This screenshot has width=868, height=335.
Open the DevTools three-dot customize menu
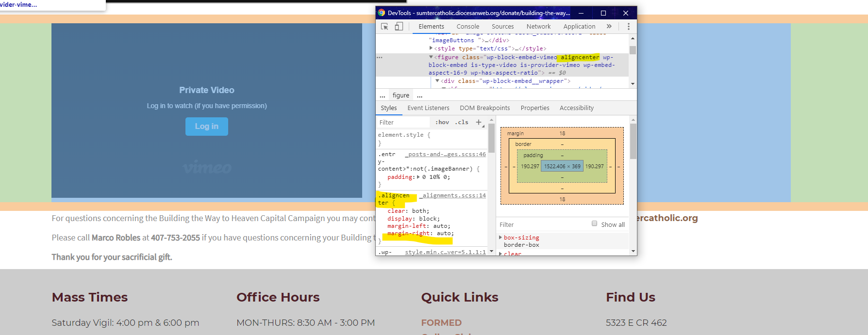(628, 27)
